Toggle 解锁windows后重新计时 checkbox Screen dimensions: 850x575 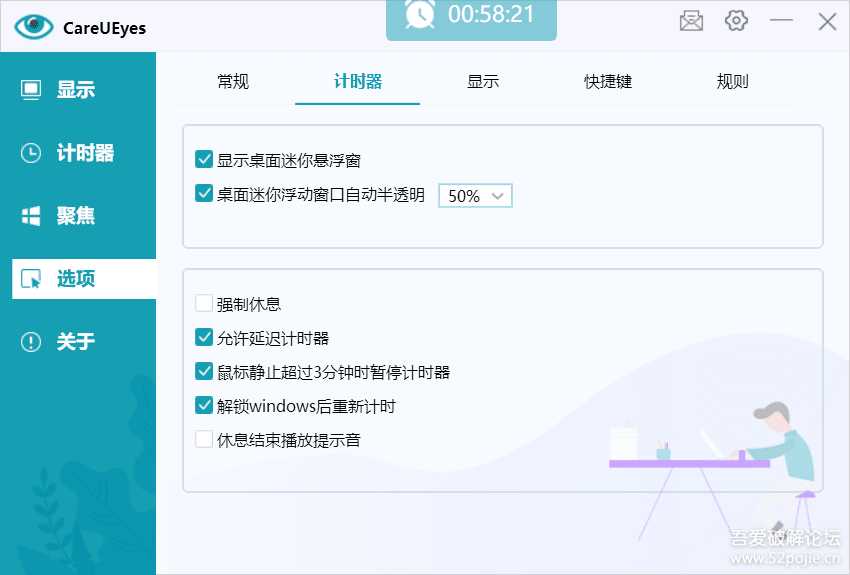click(x=205, y=406)
